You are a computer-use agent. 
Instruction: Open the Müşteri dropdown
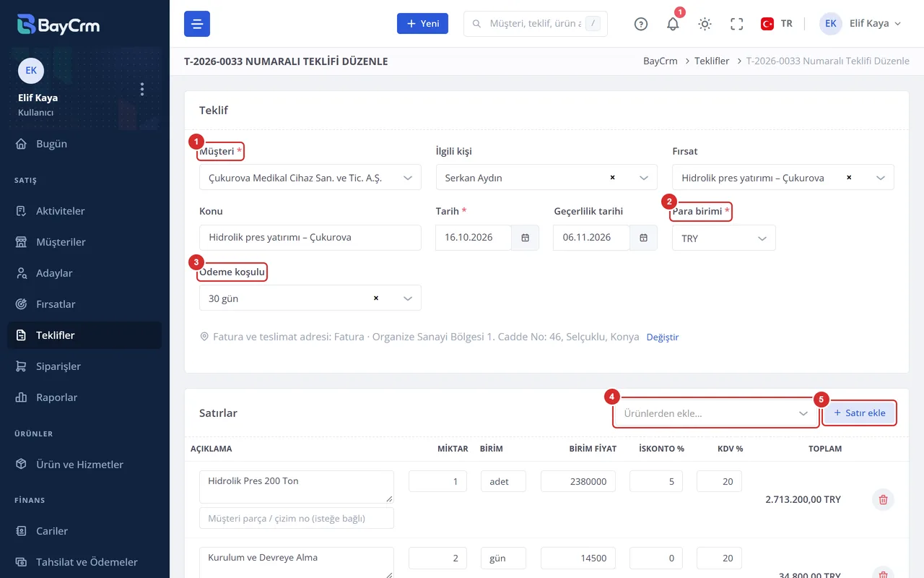(310, 178)
